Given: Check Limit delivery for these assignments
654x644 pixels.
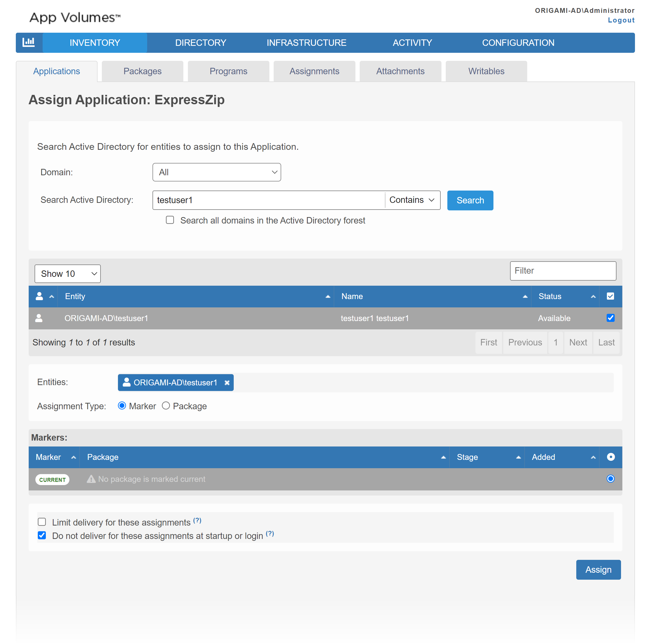Looking at the screenshot, I should point(42,522).
